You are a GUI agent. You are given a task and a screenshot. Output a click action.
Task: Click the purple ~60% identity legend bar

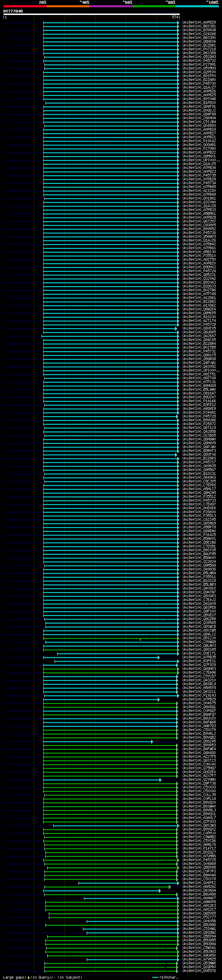[111, 6]
